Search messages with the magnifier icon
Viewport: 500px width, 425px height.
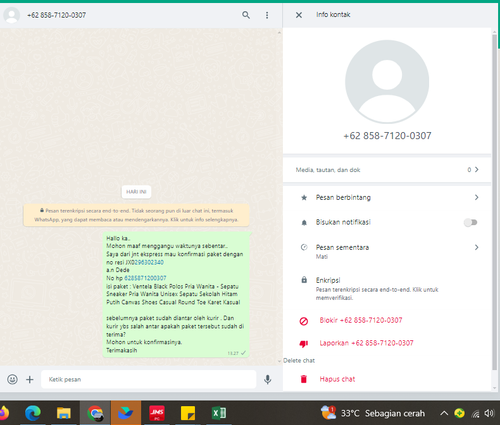coord(246,15)
